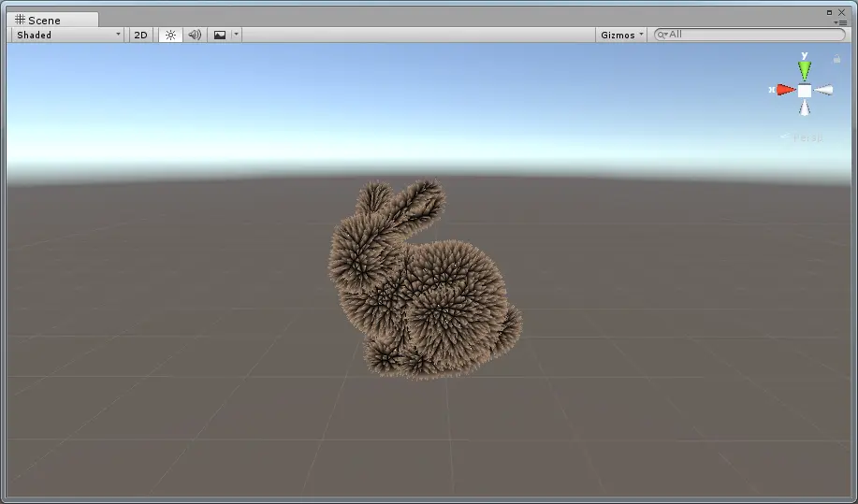Image resolution: width=858 pixels, height=504 pixels.
Task: Select the furry bunny model
Action: 424,279
